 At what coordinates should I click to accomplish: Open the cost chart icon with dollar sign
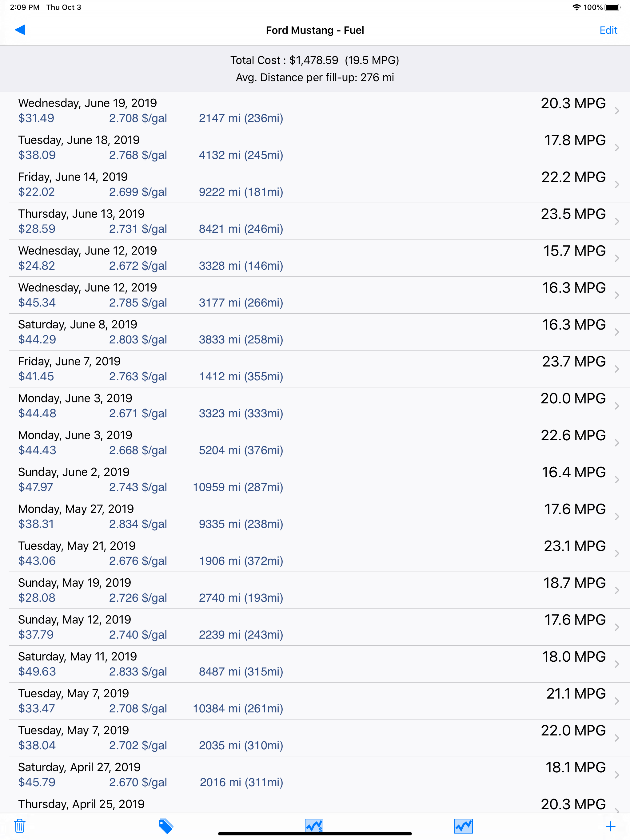pos(314,825)
